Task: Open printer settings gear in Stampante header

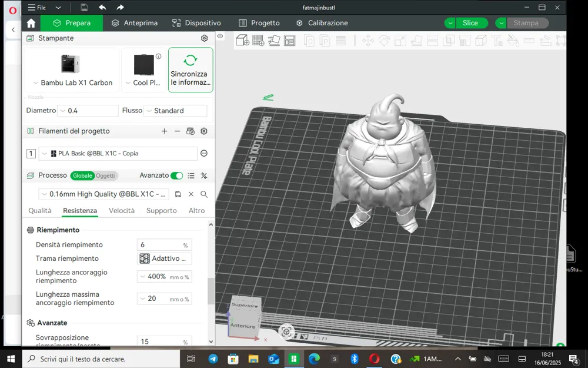Action: (205, 38)
